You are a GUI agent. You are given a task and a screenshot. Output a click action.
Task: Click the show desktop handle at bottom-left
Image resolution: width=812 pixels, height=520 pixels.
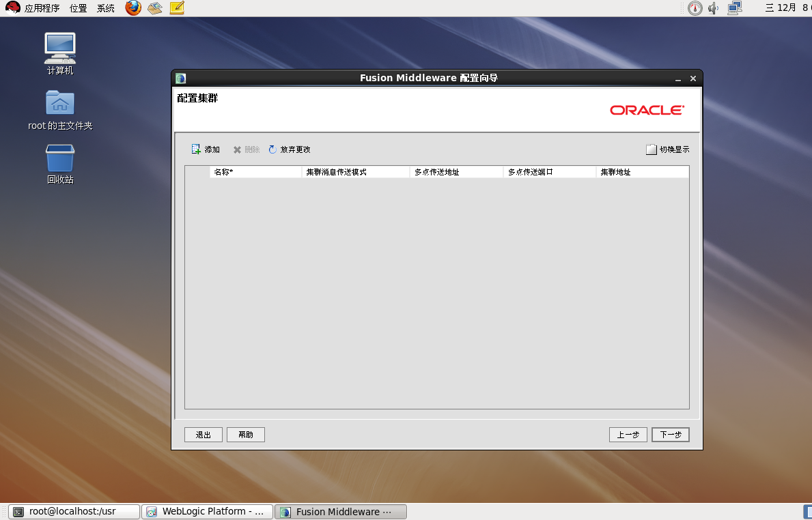[x=4, y=511]
